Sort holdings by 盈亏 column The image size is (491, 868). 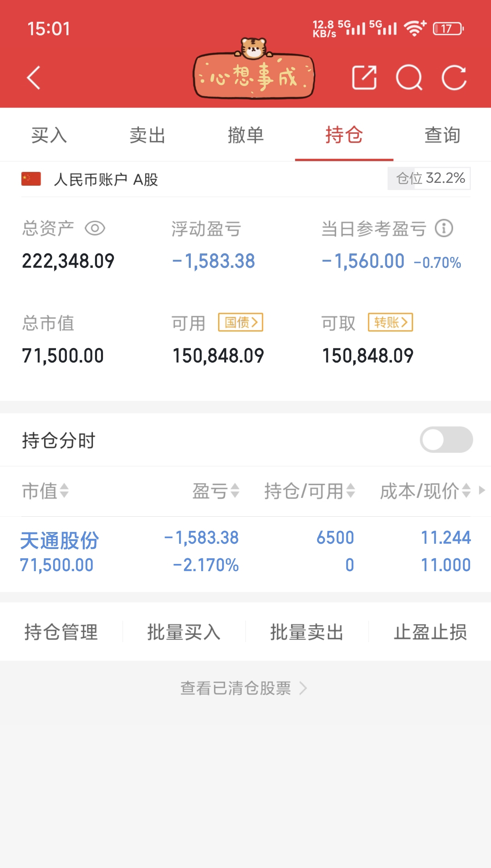(216, 491)
